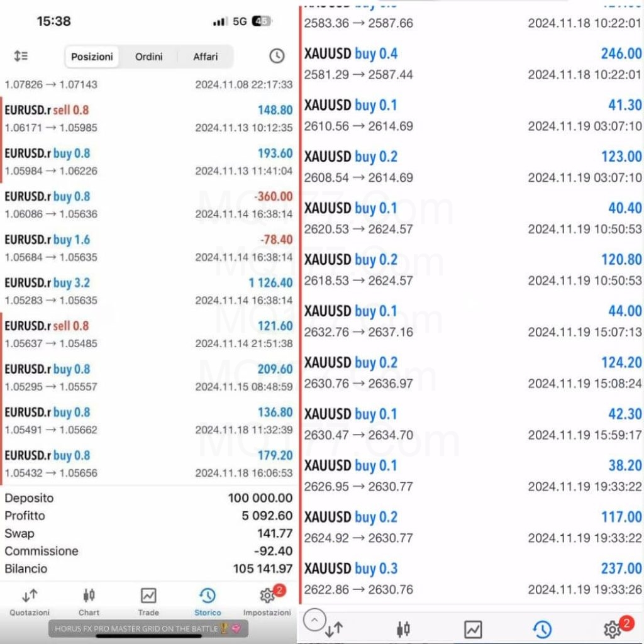Open Impostazioni gear with red badge
This screenshot has width=644, height=644.
click(267, 602)
